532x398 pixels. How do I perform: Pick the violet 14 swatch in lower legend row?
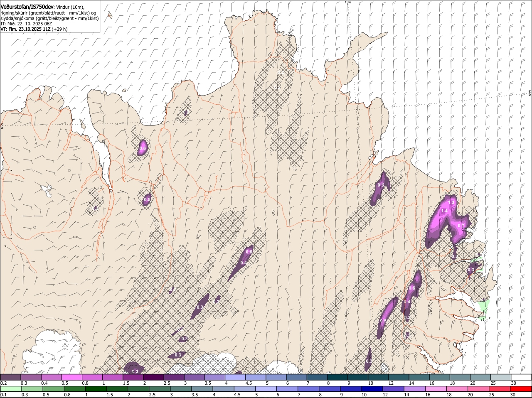tap(414, 389)
